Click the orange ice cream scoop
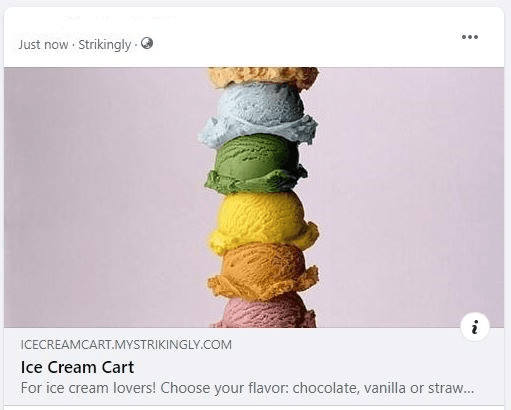Image resolution: width=511 pixels, height=410 pixels. [x=262, y=272]
